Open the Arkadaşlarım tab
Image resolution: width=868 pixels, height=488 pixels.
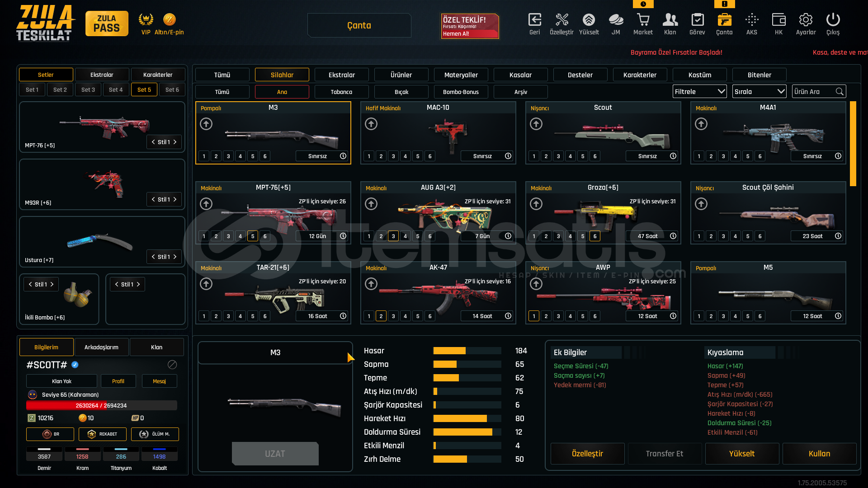pyautogui.click(x=102, y=347)
